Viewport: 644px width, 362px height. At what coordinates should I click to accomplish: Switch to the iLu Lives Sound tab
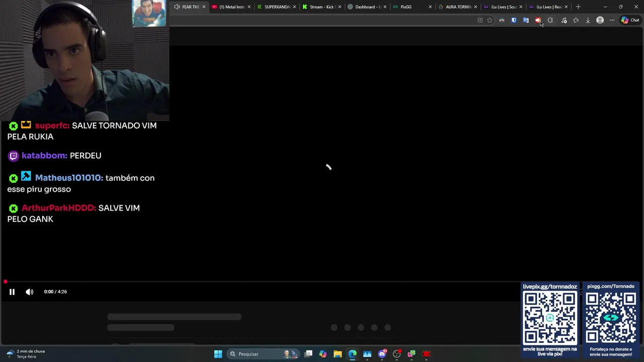504,7
